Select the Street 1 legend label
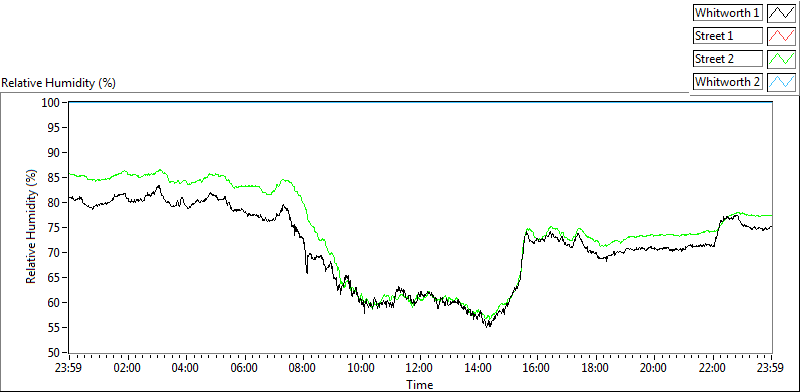Image resolution: width=800 pixels, height=392 pixels. click(x=727, y=36)
